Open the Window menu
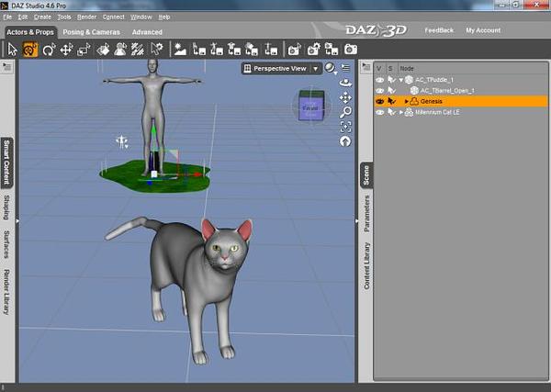The image size is (551, 392). (141, 17)
